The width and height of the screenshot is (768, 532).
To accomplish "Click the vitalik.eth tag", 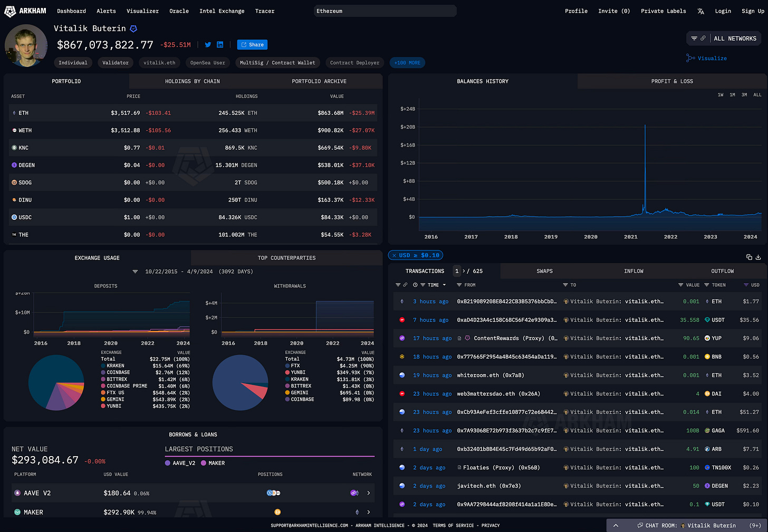I will coord(159,63).
